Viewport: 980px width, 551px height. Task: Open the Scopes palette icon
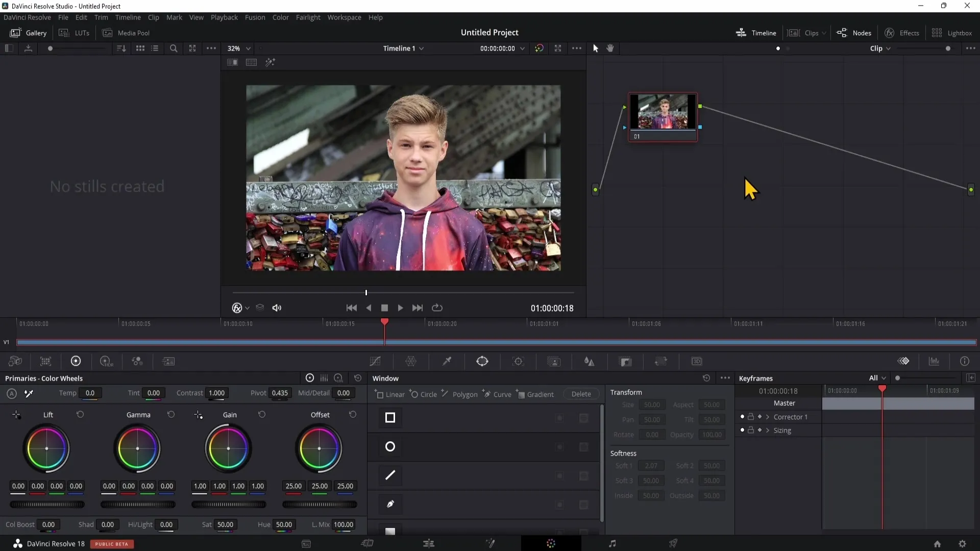coord(934,361)
